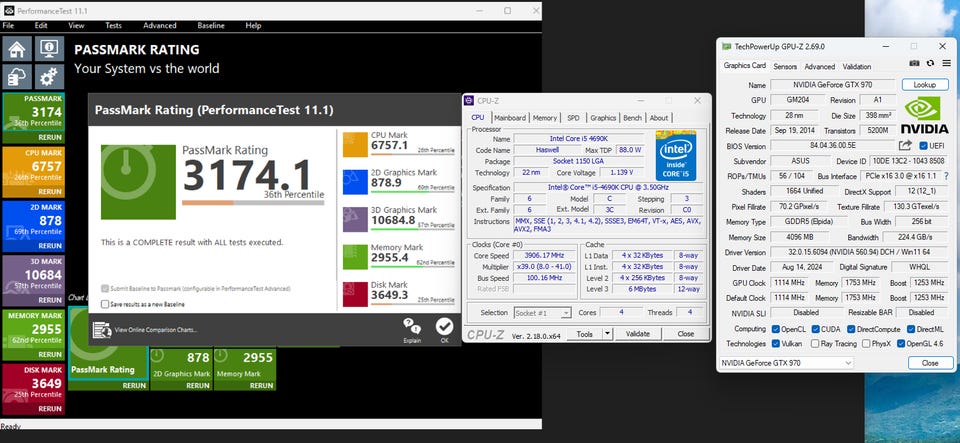Click the View Online Comparison Charts icon
The height and width of the screenshot is (443, 960).
point(102,330)
